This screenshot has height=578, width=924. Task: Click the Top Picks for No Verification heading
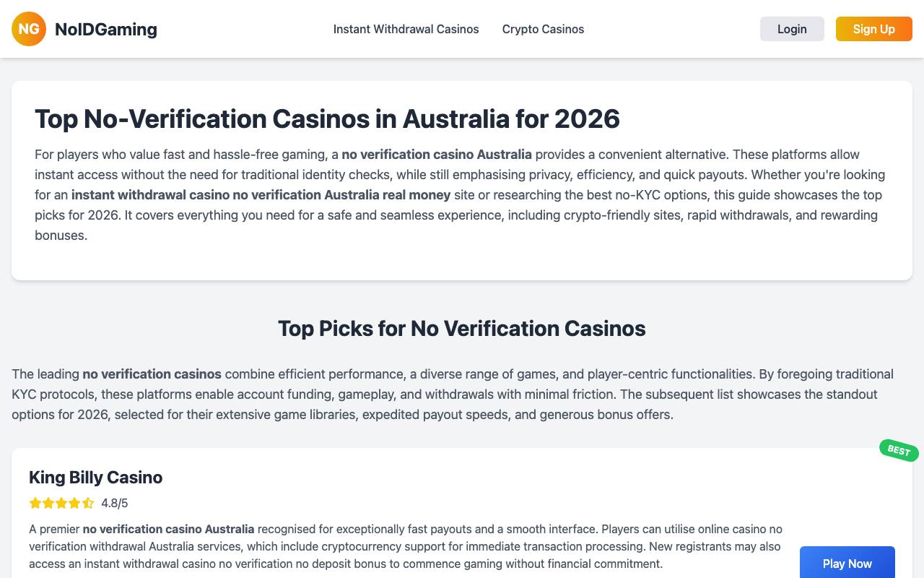pos(462,328)
